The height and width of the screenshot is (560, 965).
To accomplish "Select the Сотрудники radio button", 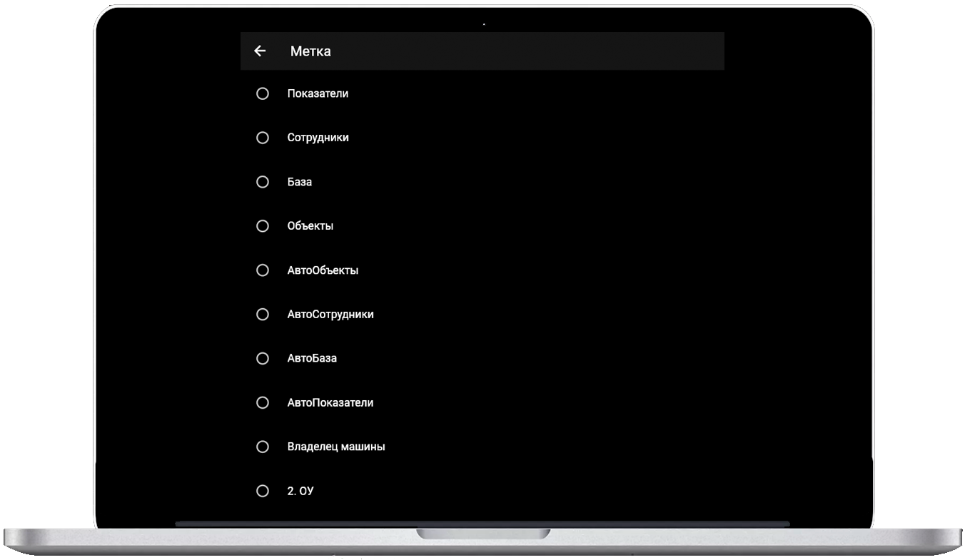I will tap(263, 138).
